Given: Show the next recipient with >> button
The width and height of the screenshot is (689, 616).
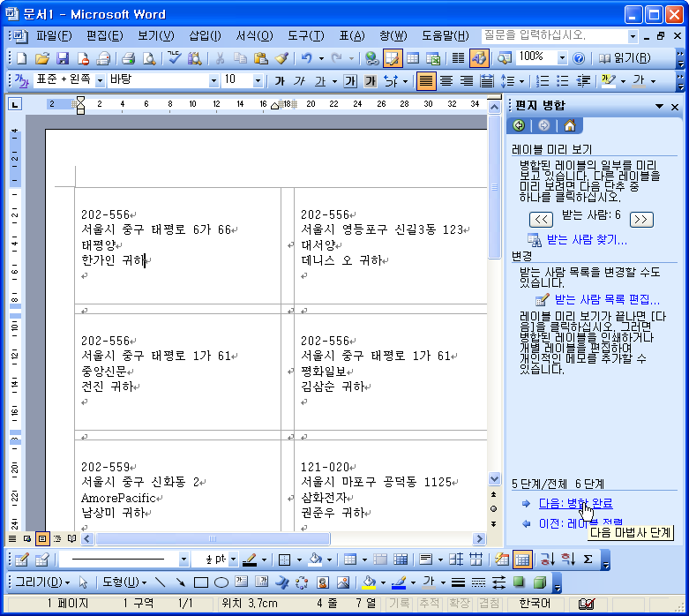Looking at the screenshot, I should click(x=641, y=220).
